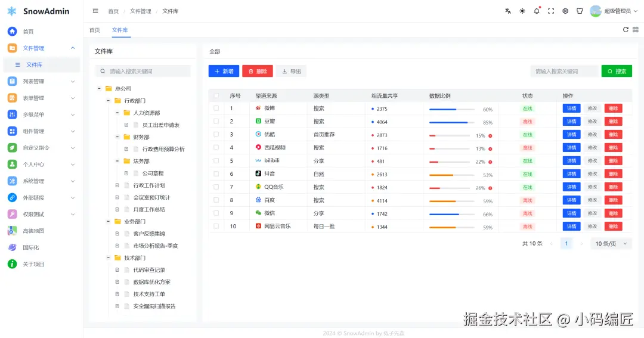This screenshot has height=338, width=644.
Task: Click the 微信 channel icon
Action: [x=258, y=213]
